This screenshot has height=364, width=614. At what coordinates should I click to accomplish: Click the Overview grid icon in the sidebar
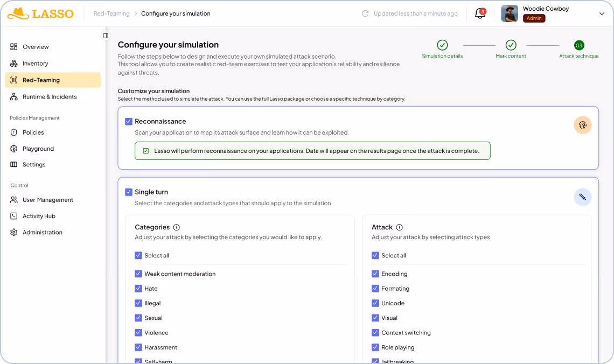click(13, 47)
